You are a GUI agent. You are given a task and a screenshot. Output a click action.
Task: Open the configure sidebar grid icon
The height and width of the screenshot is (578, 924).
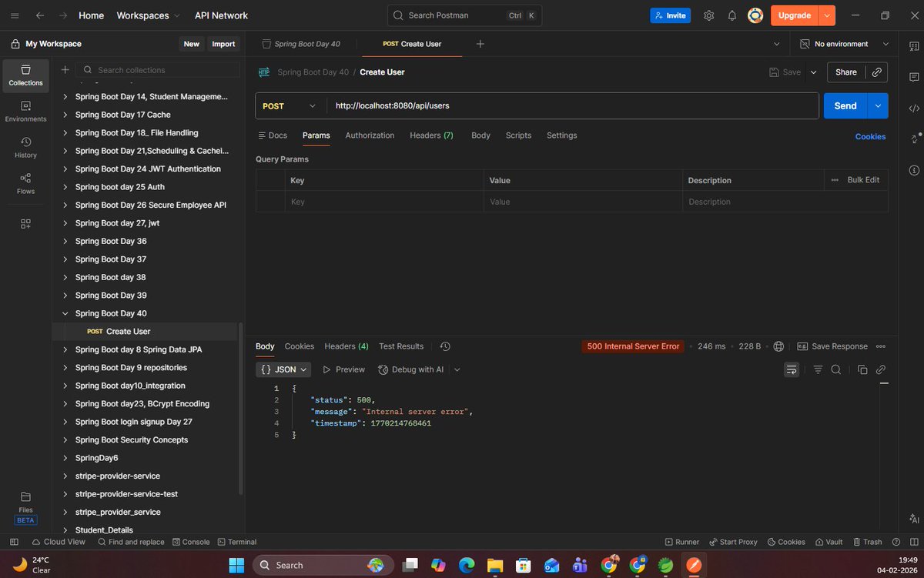25,224
